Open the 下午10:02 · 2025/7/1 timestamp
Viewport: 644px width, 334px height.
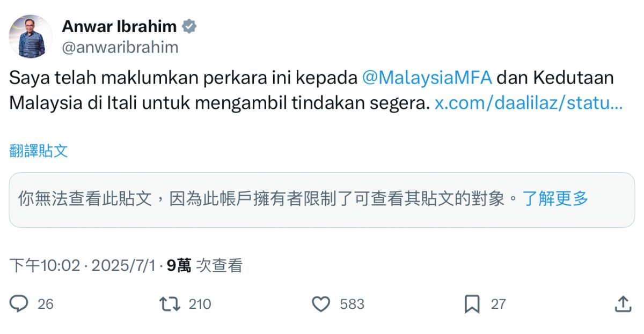pos(83,265)
